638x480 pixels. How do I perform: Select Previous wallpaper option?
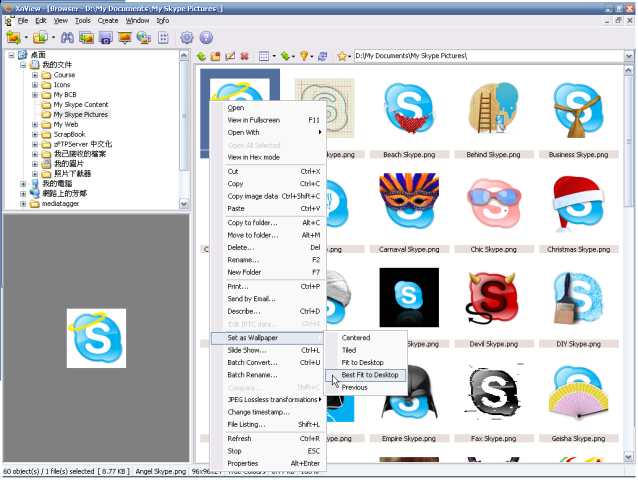366,388
